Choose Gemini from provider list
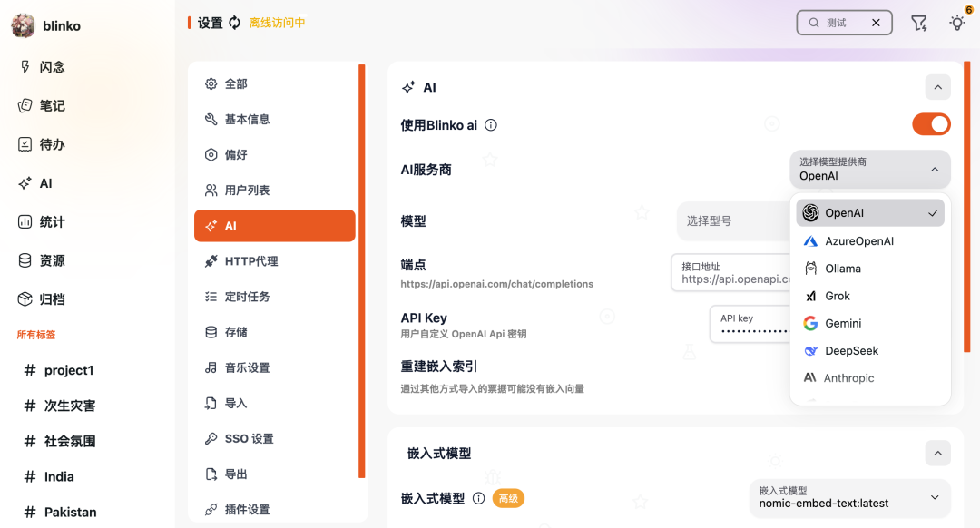This screenshot has height=528, width=980. coord(870,324)
